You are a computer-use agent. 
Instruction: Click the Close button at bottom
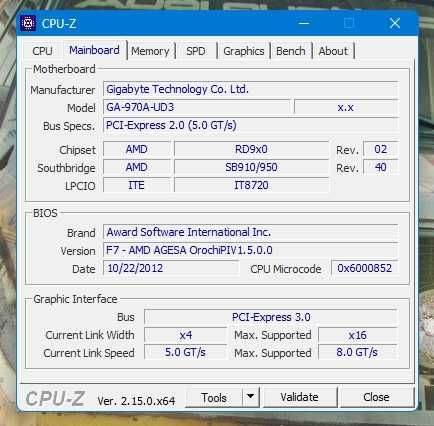376,397
